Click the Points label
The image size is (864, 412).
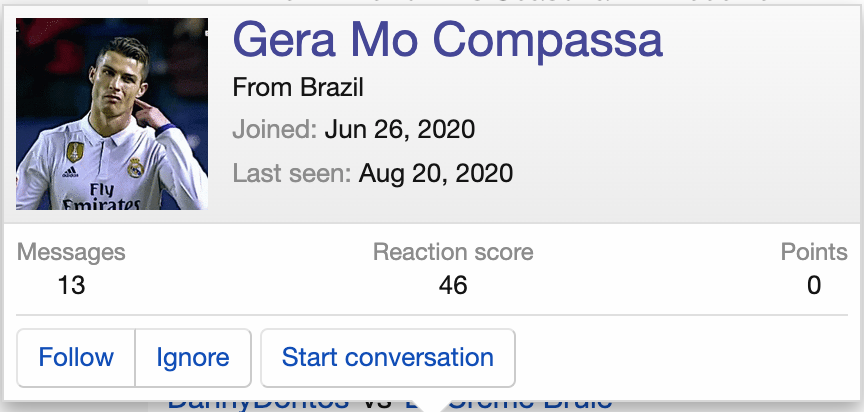[x=814, y=252]
